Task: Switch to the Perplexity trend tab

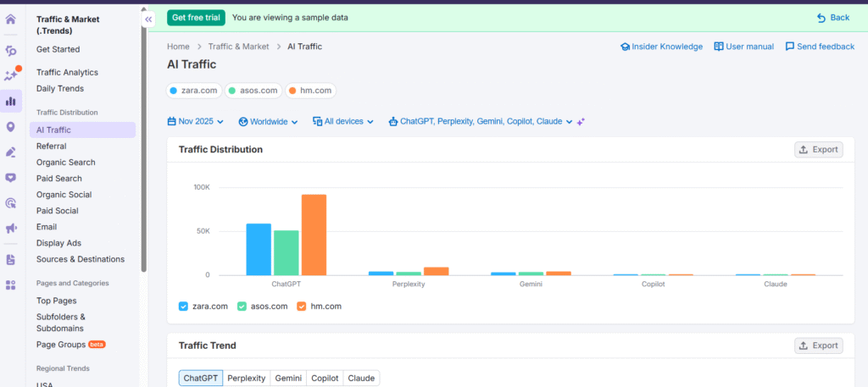Action: 247,379
